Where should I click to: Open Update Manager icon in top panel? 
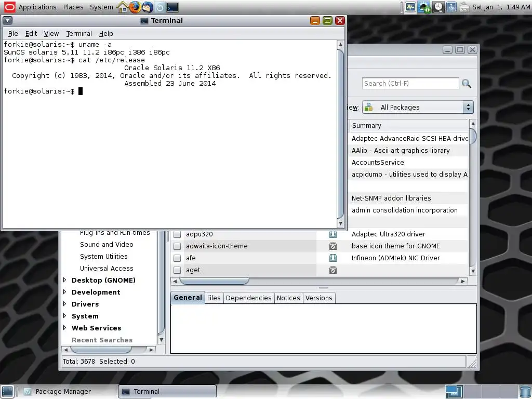pos(160,7)
